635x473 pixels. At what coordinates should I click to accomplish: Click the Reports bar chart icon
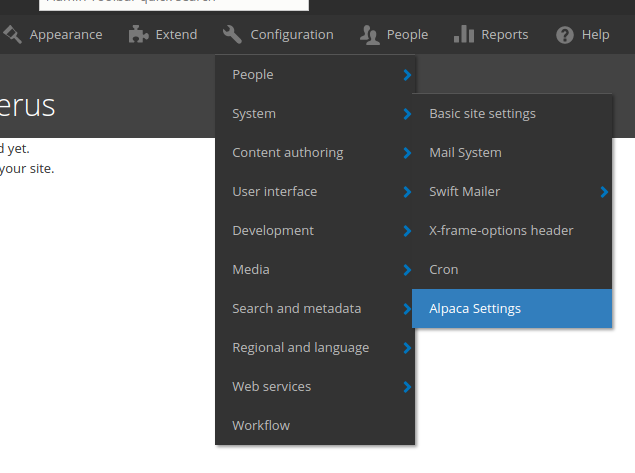click(464, 35)
